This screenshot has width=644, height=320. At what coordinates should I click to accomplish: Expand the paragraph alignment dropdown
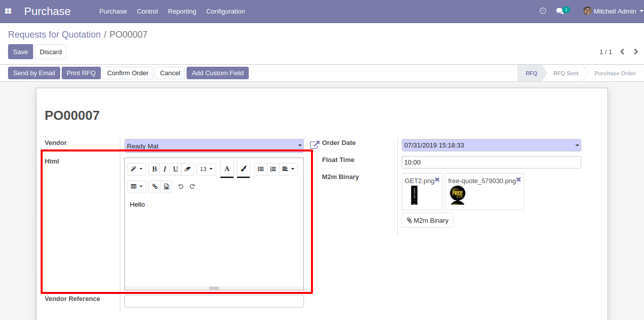[x=288, y=169]
